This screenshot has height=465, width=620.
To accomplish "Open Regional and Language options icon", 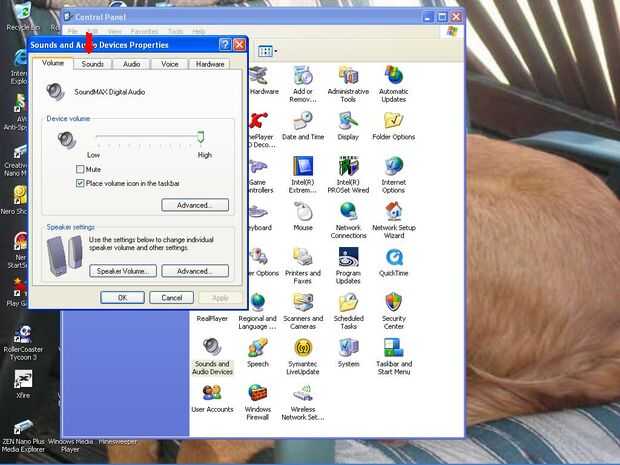I will tap(257, 311).
